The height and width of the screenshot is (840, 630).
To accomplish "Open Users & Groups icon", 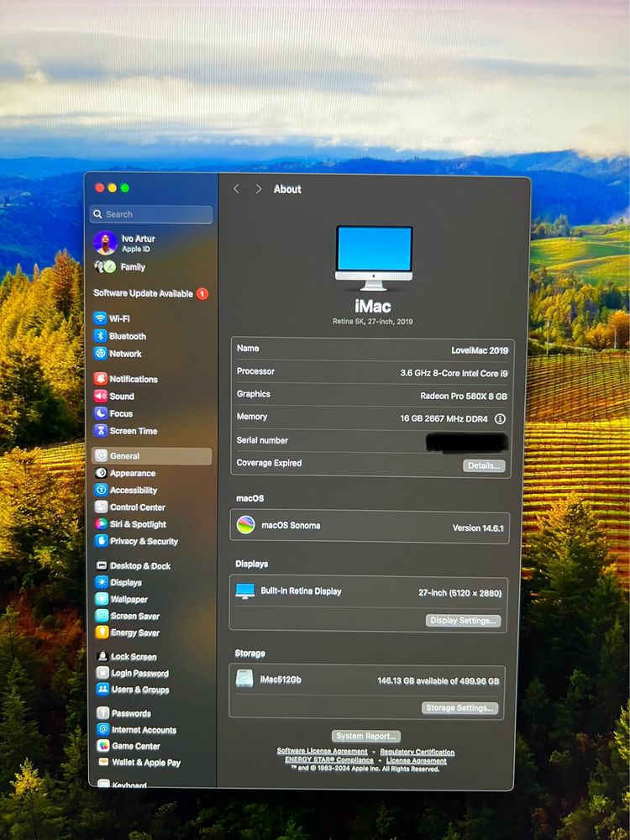I will tap(102, 690).
